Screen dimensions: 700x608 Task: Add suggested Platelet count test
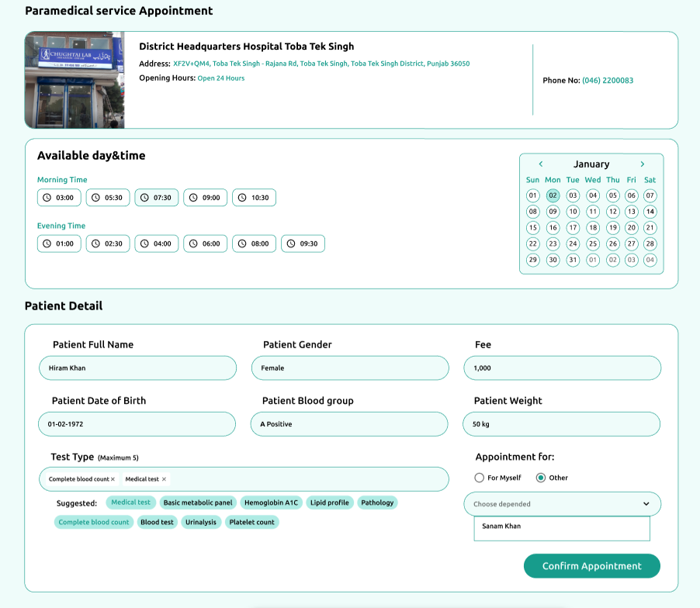pyautogui.click(x=251, y=523)
